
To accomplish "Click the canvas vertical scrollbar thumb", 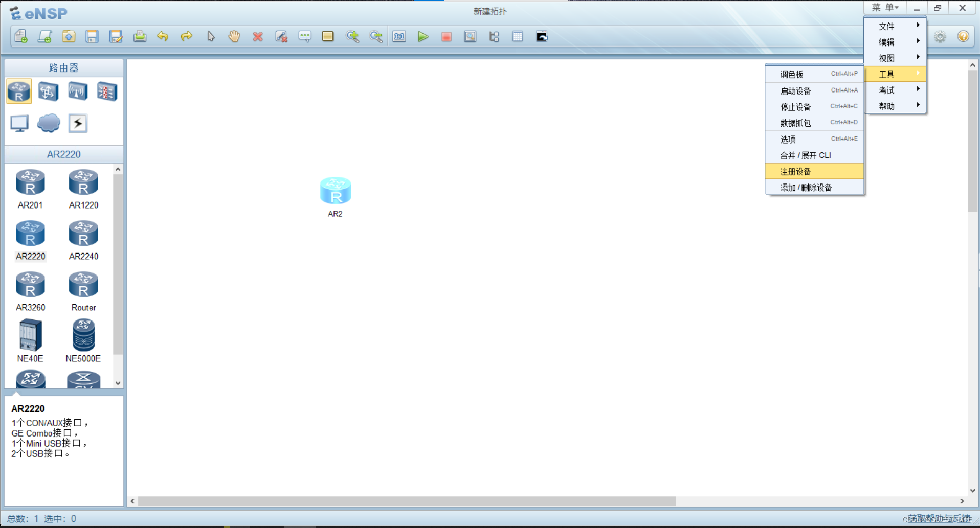I will [972, 141].
